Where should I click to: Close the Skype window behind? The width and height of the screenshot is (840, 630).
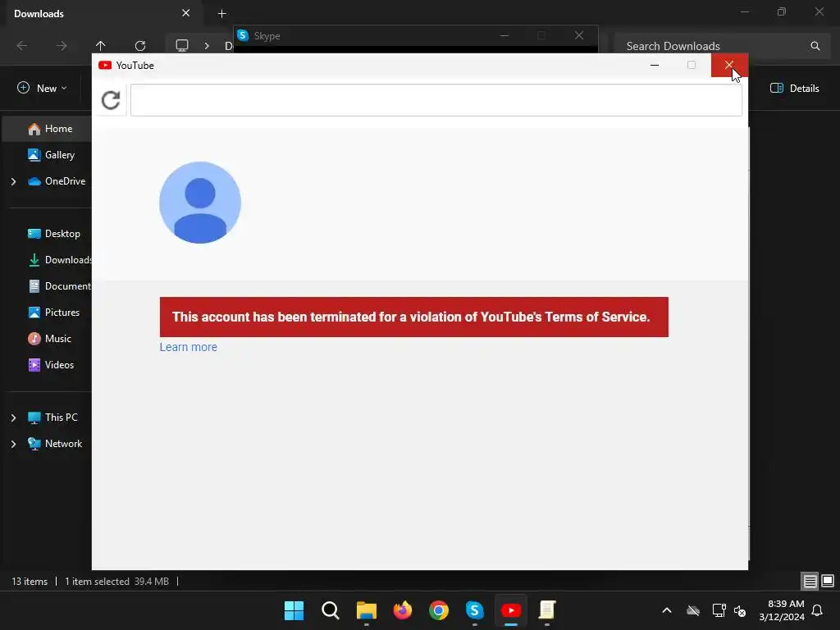pos(578,36)
